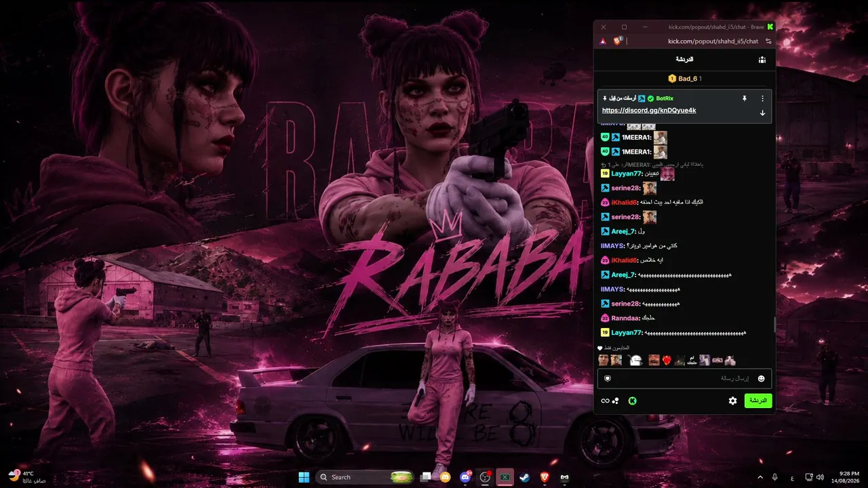The width and height of the screenshot is (868, 488).
Task: Click the kick.com popout chat address bar
Action: (713, 41)
